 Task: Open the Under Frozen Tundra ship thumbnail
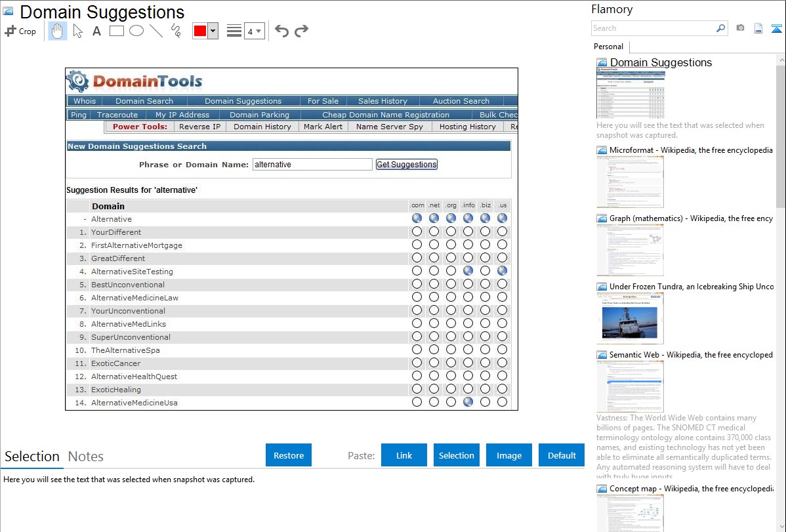630,318
